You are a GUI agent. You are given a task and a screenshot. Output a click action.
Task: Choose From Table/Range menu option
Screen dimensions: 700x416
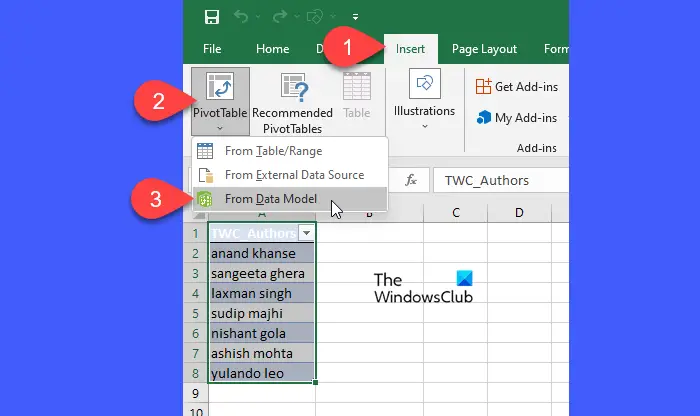coord(290,151)
